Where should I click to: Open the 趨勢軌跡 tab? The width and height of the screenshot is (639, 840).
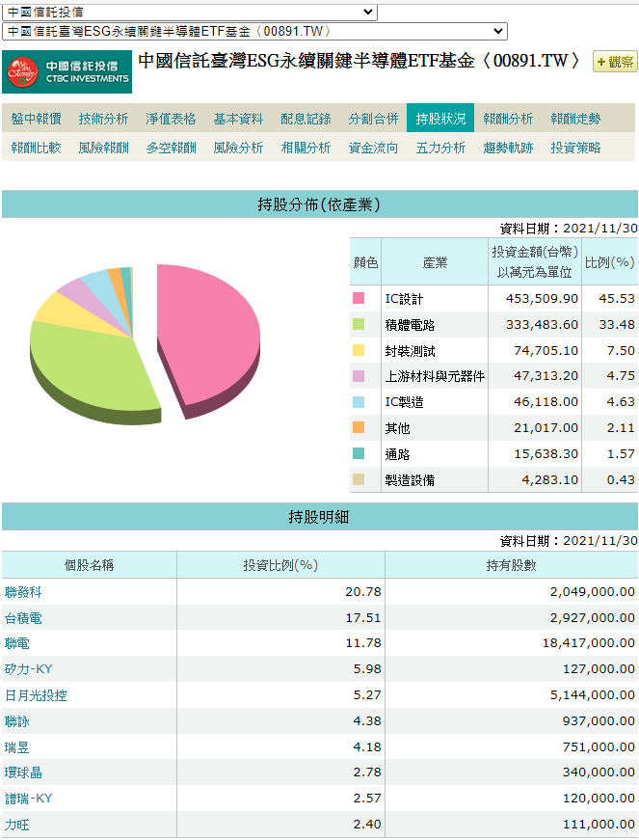pos(508,148)
